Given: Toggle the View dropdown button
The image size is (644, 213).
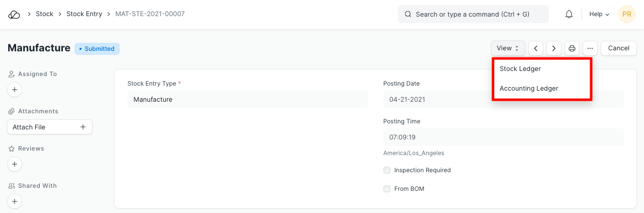Looking at the screenshot, I should 508,48.
